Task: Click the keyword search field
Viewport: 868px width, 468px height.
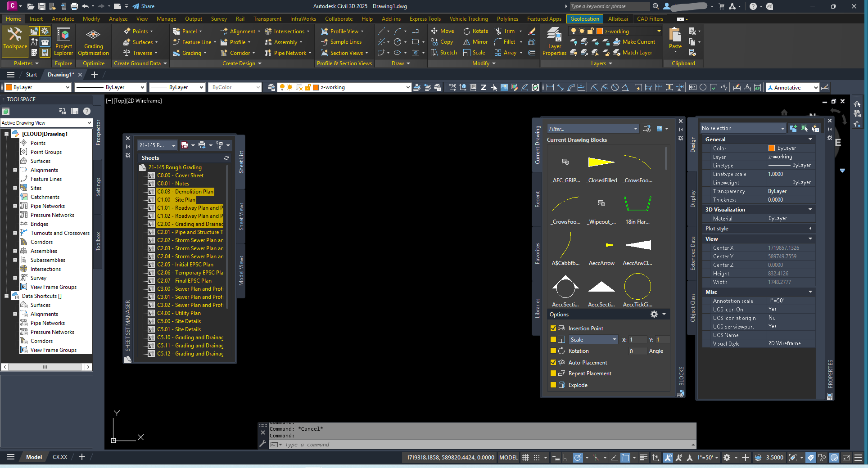Action: coord(609,6)
